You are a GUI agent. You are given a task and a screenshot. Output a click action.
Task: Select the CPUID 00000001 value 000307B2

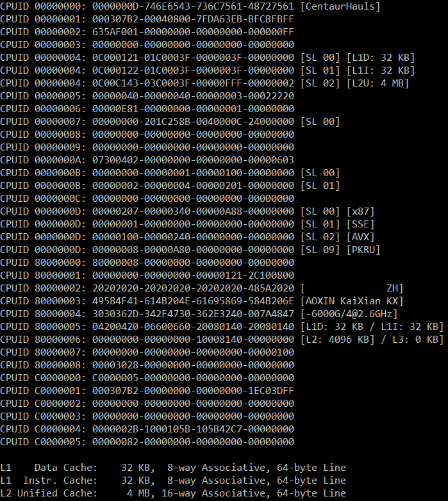coord(115,19)
